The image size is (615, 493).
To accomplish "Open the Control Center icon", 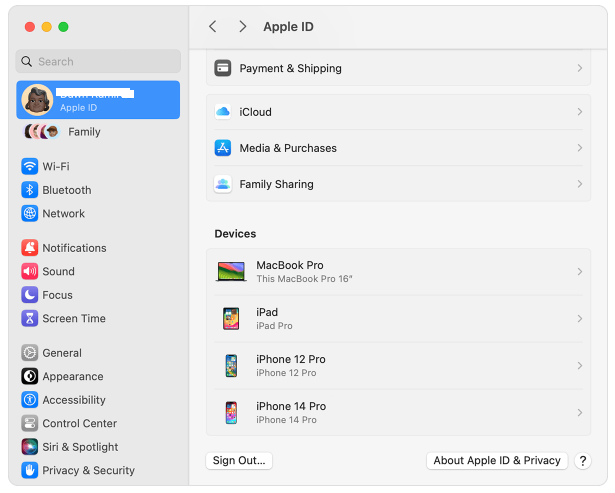I will click(x=30, y=423).
